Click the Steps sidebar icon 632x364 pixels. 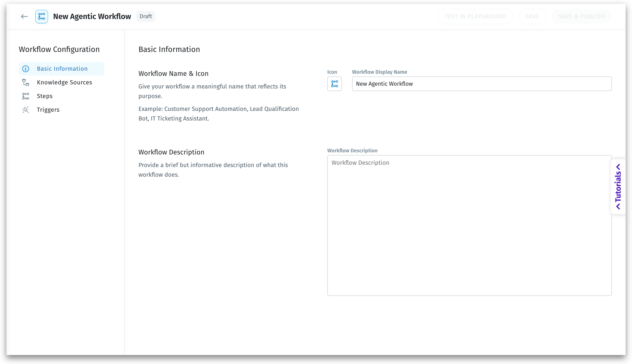[x=26, y=96]
